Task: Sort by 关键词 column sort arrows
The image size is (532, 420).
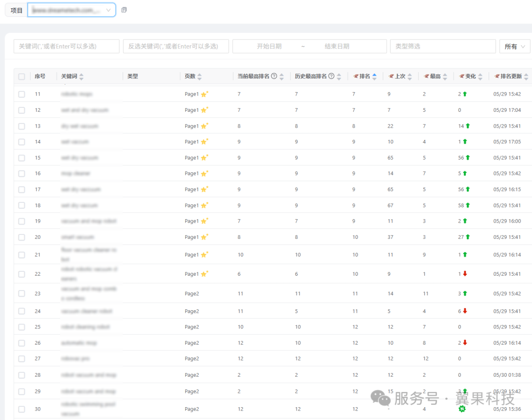Action: pyautogui.click(x=81, y=77)
